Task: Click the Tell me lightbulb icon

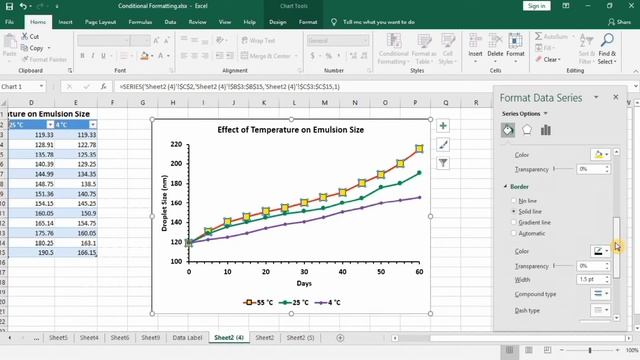Action: tap(334, 22)
